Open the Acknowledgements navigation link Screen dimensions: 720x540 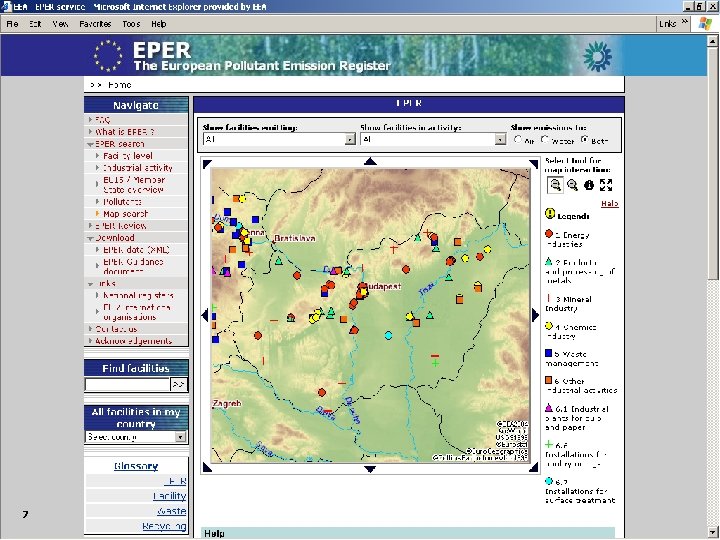click(x=133, y=341)
